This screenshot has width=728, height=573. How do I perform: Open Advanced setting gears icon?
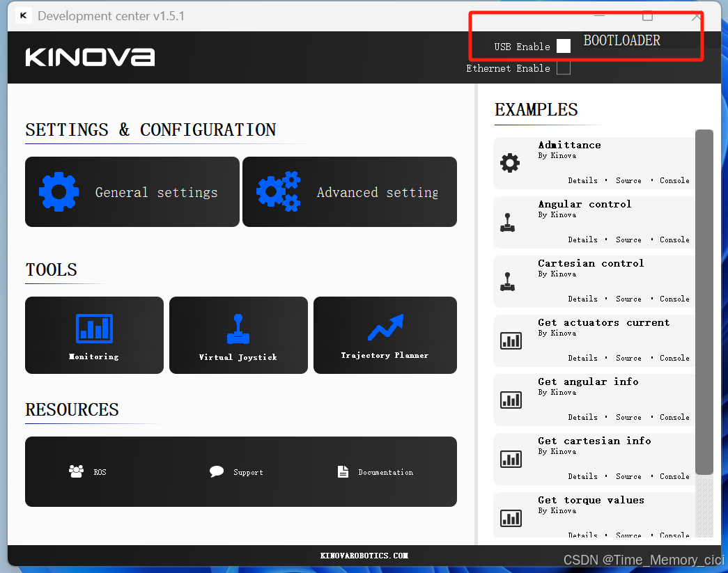click(x=278, y=191)
